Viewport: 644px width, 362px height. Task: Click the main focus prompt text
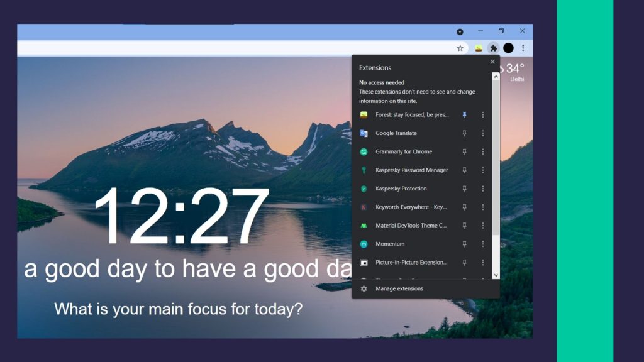tap(179, 309)
